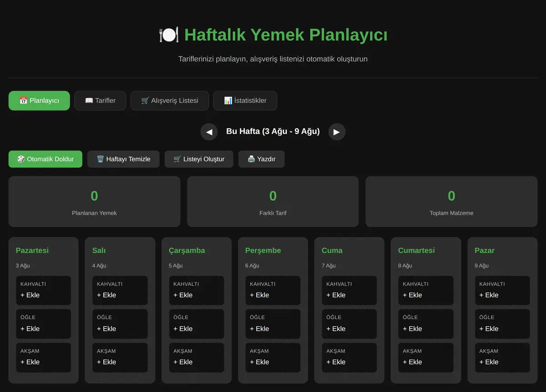Add Öğle meal on Salı

coord(120,324)
